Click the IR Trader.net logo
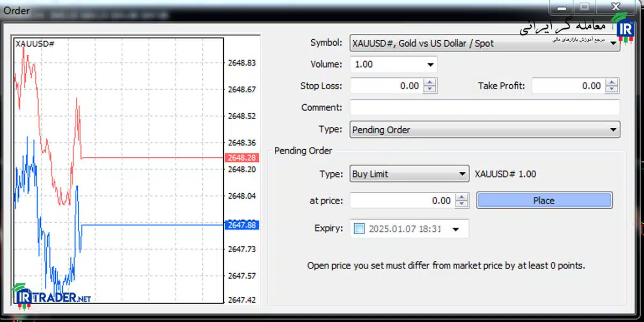Screen dimensions: 644x322 (x=52, y=297)
